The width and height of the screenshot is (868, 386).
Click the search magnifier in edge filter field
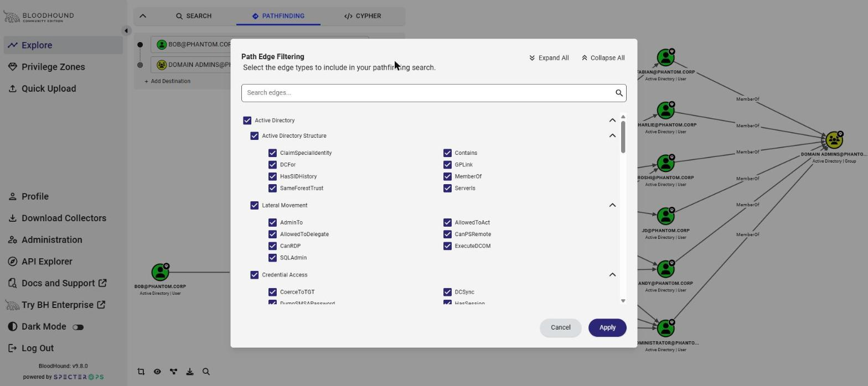pos(619,93)
